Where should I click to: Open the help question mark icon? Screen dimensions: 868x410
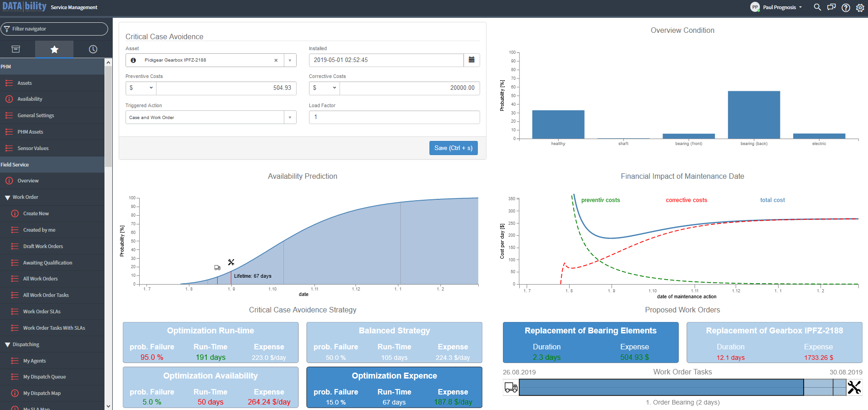coord(846,7)
